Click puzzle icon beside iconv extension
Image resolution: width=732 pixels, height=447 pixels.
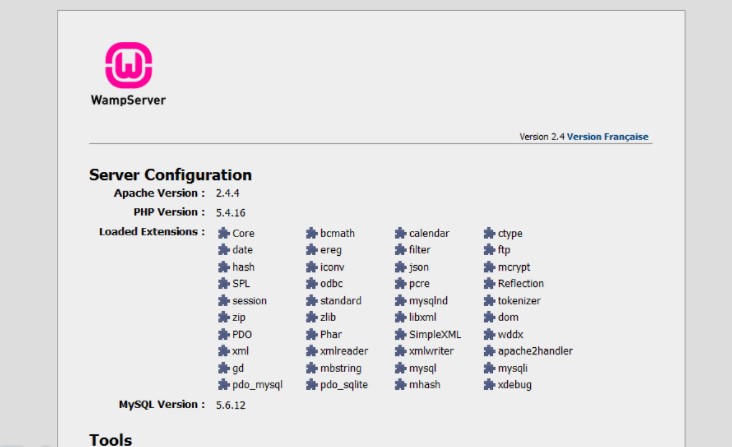(311, 267)
